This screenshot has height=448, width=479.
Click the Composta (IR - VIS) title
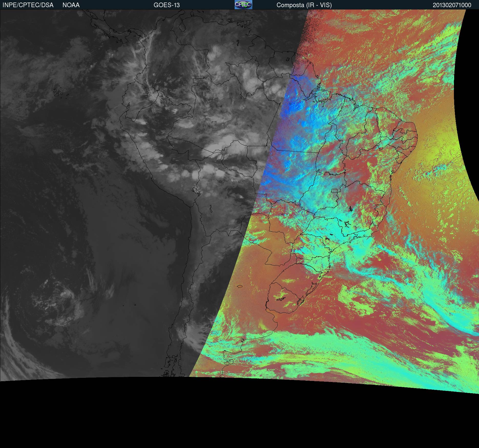click(304, 5)
